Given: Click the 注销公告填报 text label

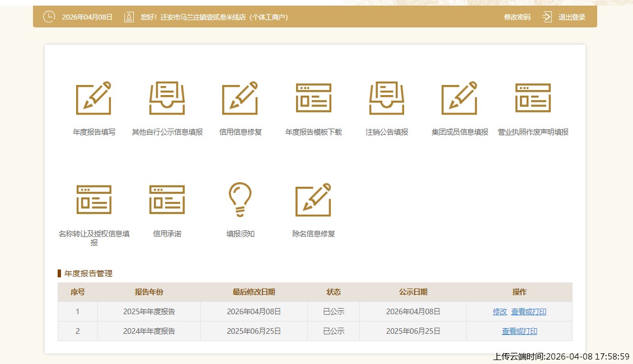Looking at the screenshot, I should 387,133.
